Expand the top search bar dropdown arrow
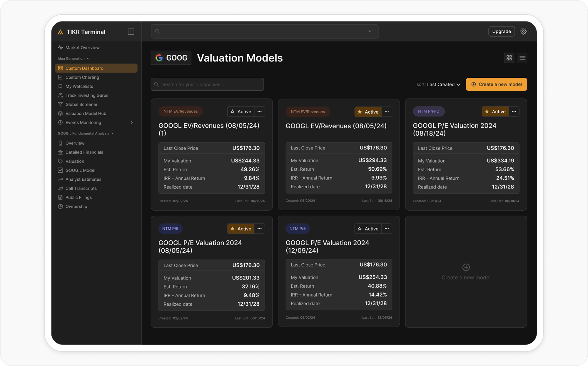The width and height of the screenshot is (588, 366). pyautogui.click(x=370, y=31)
